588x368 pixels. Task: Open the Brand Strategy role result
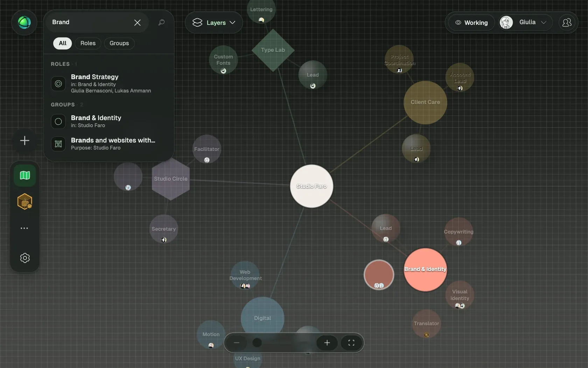point(108,84)
